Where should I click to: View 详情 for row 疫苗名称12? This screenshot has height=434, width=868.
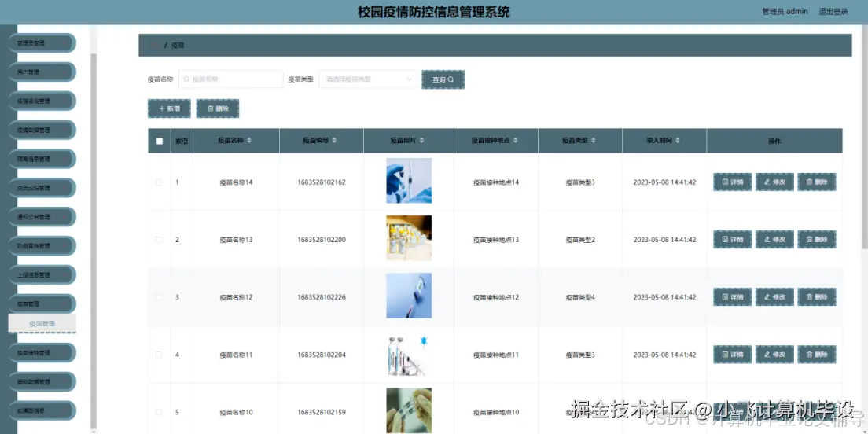[x=733, y=297]
